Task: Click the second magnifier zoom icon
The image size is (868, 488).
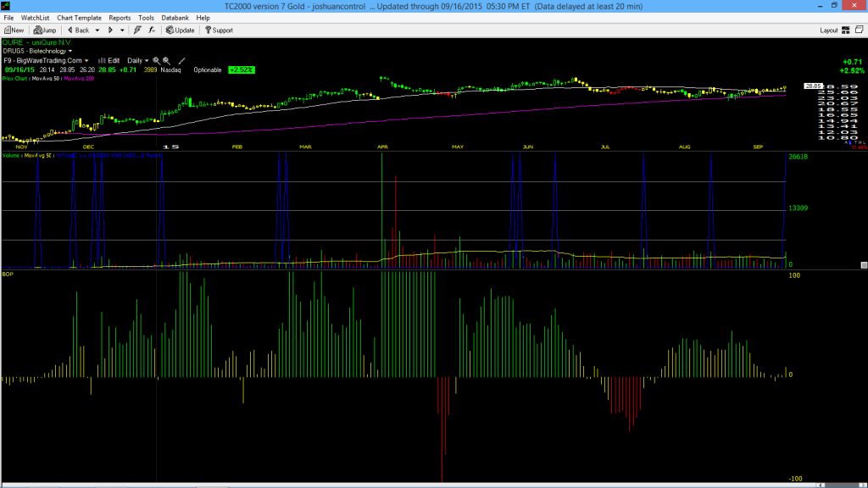Action: (x=167, y=60)
